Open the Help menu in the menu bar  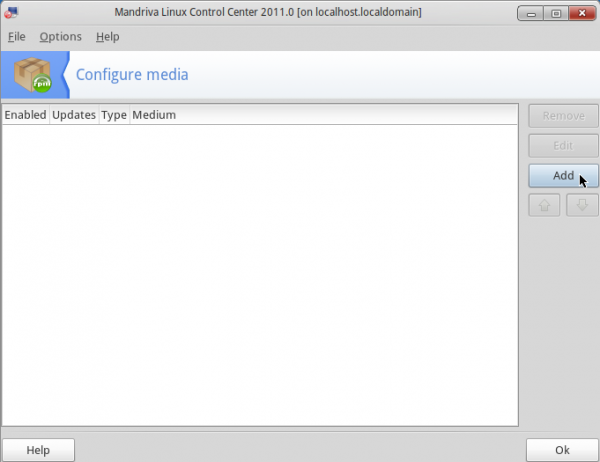click(108, 37)
